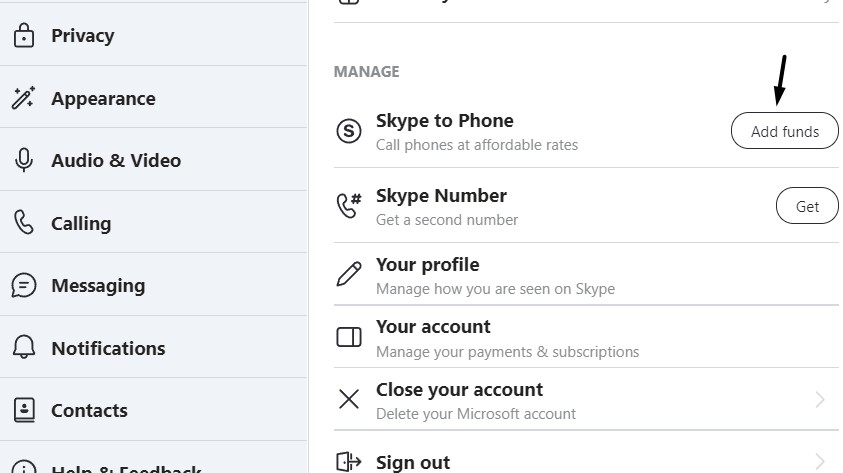Viewport: 843px width, 473px height.
Task: Open the Appearance settings tab
Action: coord(103,98)
